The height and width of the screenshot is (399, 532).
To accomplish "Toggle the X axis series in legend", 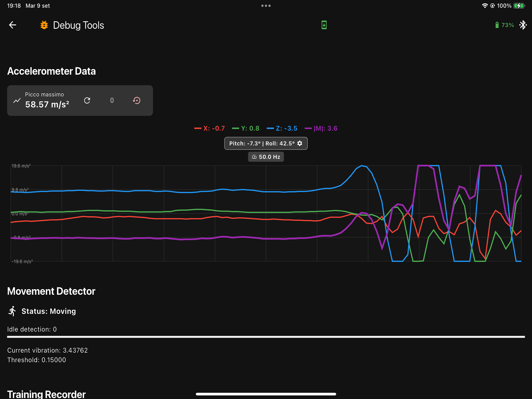I will pos(210,128).
